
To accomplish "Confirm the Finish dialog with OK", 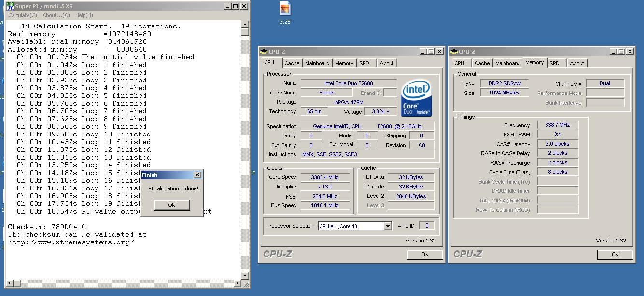I will click(171, 205).
